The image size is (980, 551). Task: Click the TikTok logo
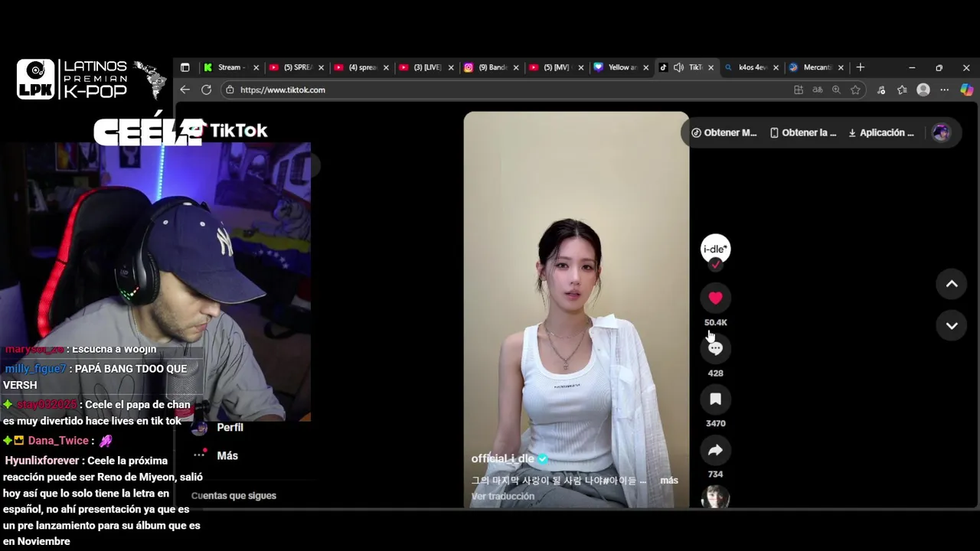[228, 131]
